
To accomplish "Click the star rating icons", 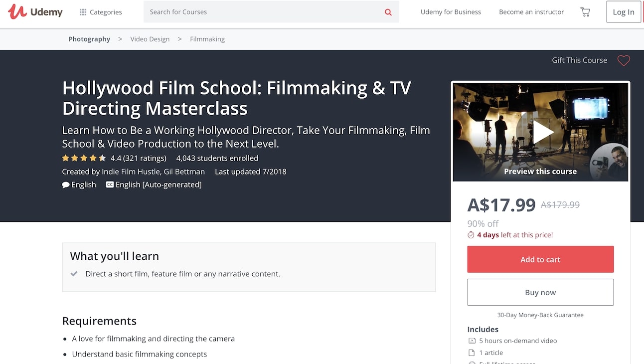I will click(84, 158).
